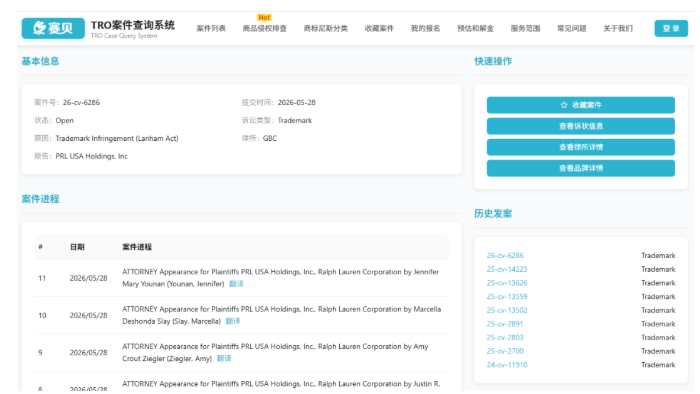Select date cell in row 9
Screen dimensions: 700x394
88,353
